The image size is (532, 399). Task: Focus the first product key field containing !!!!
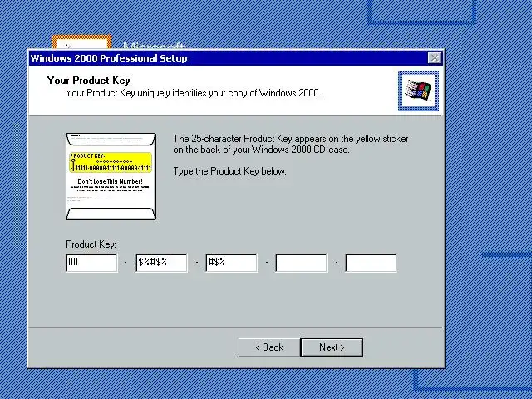click(92, 263)
